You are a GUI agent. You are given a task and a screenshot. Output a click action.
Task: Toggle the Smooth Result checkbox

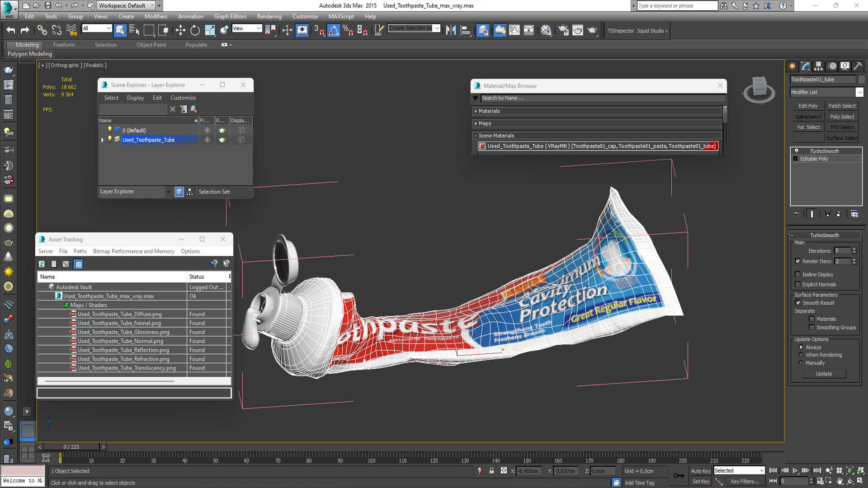tap(798, 303)
